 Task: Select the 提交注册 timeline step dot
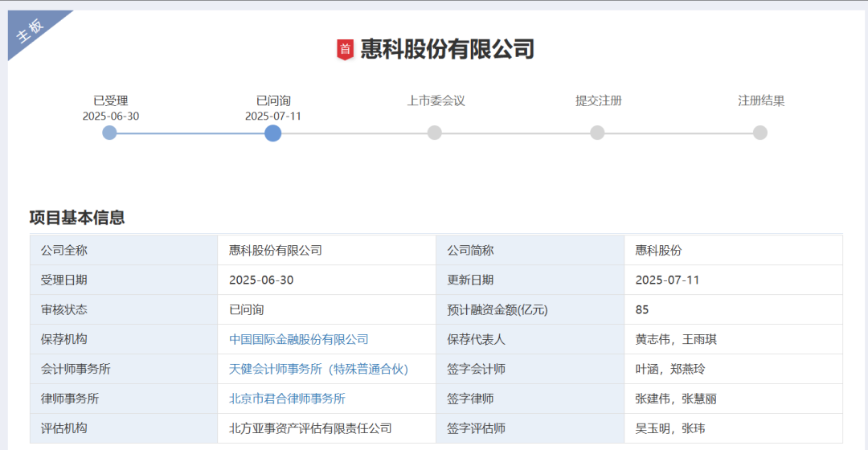[x=597, y=133]
